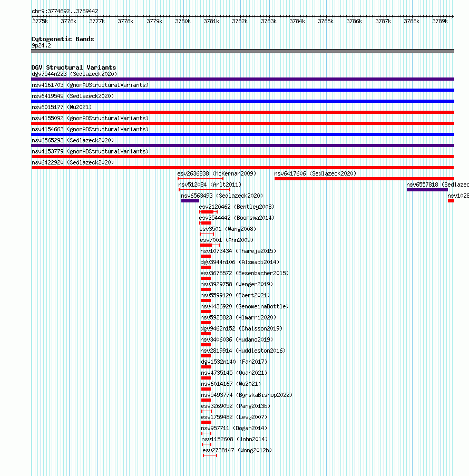Open the nsv957711 (Dogan2014) label
This screenshot has width=469, height=476.
tap(234, 429)
